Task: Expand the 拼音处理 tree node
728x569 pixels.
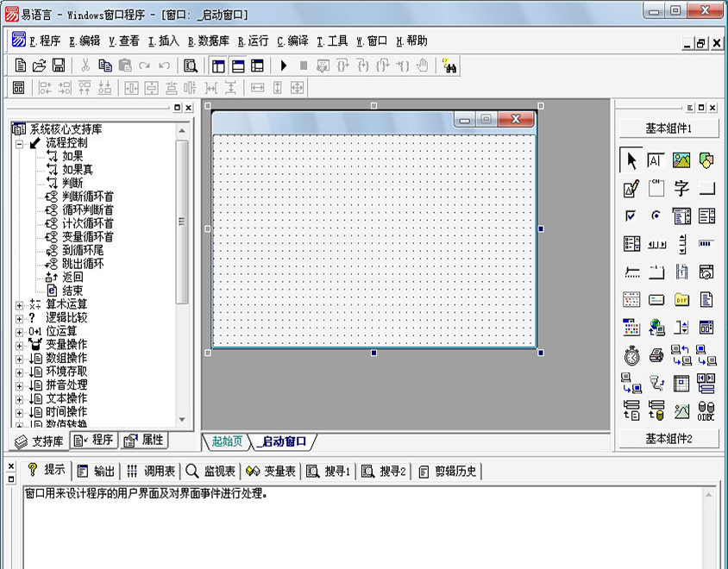Action: click(x=19, y=386)
